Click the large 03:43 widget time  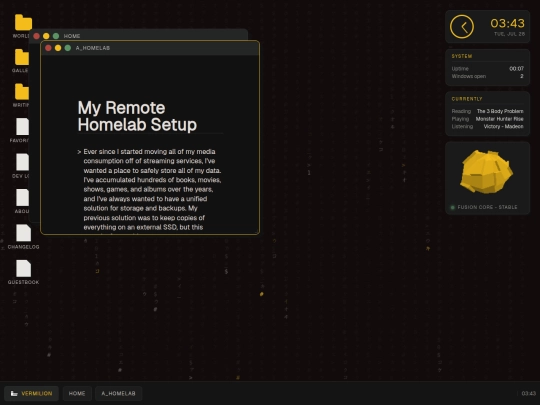coord(507,23)
